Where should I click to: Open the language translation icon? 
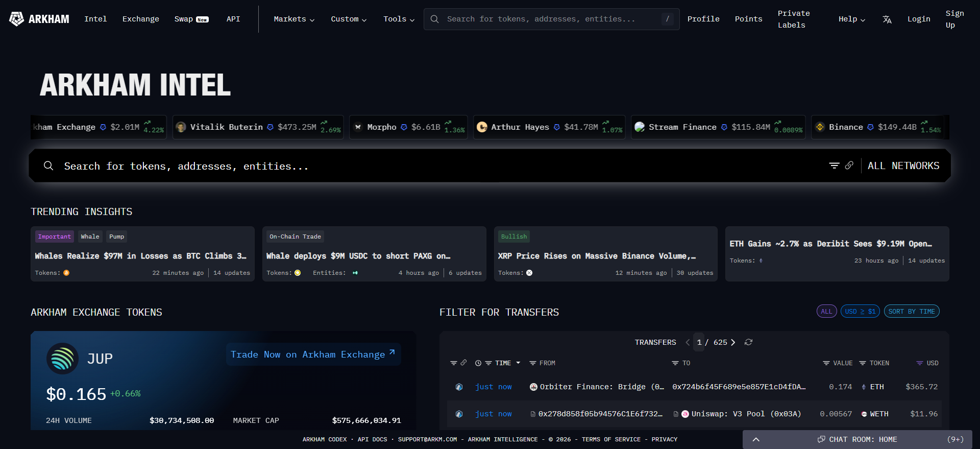(887, 19)
